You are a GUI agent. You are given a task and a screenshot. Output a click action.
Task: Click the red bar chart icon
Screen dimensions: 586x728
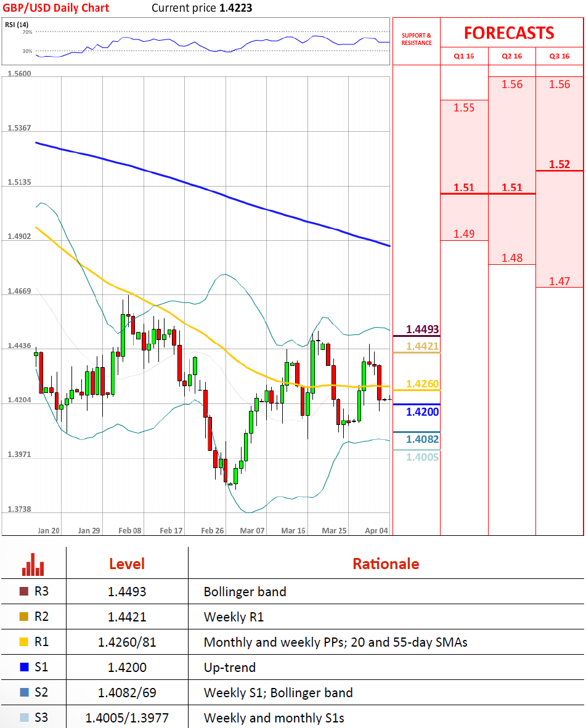tap(33, 564)
